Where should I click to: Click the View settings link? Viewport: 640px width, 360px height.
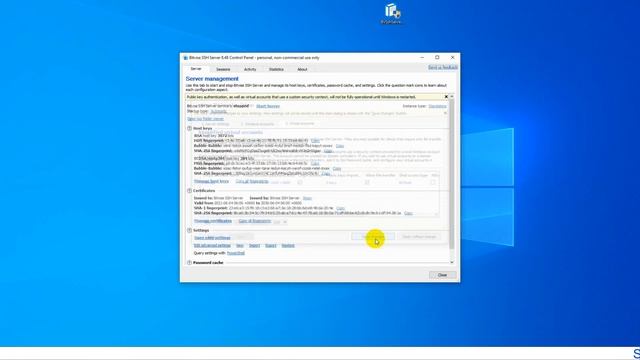click(240, 246)
